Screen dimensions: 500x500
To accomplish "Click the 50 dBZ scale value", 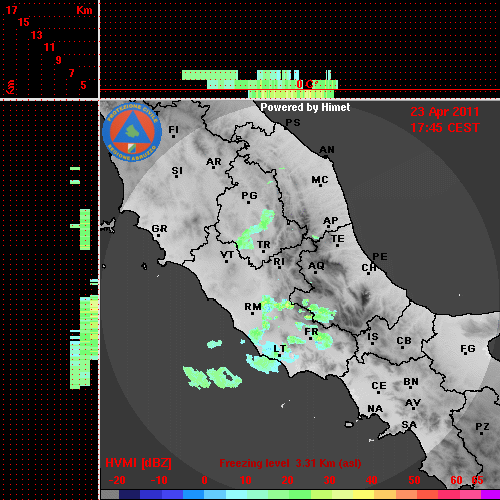I will (414, 480).
